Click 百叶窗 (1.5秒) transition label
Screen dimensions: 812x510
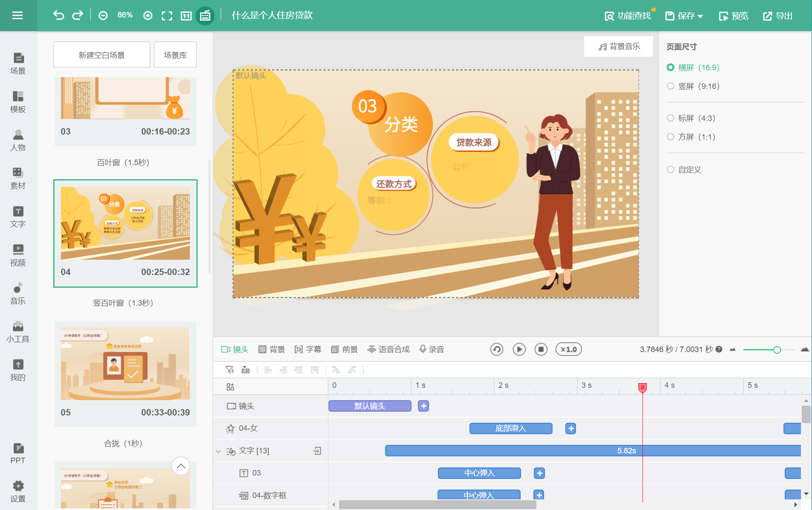123,163
